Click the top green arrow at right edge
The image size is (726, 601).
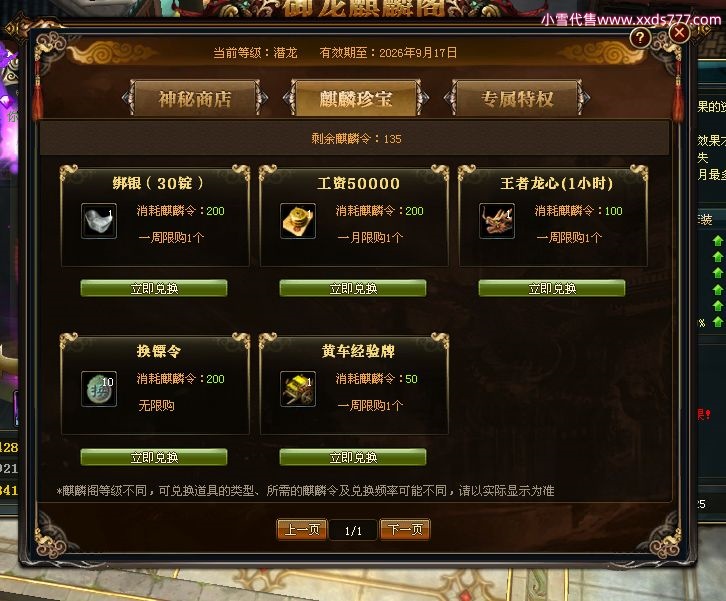click(x=717, y=240)
